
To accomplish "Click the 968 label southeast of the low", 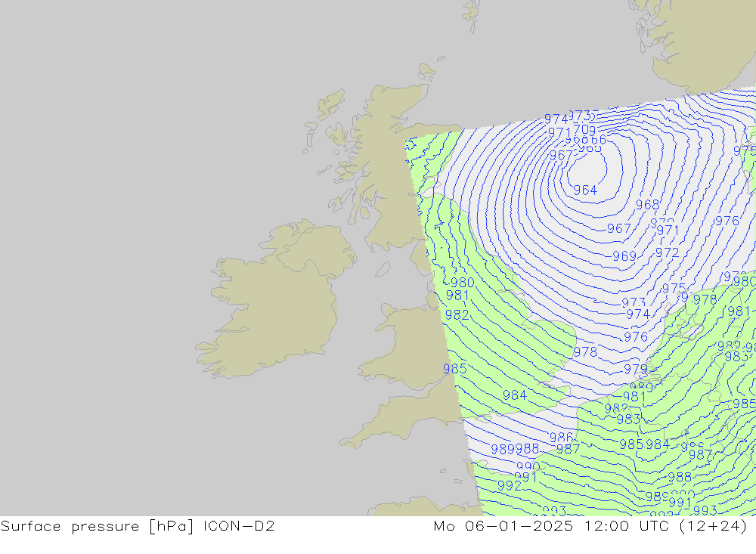I will 647,204.
